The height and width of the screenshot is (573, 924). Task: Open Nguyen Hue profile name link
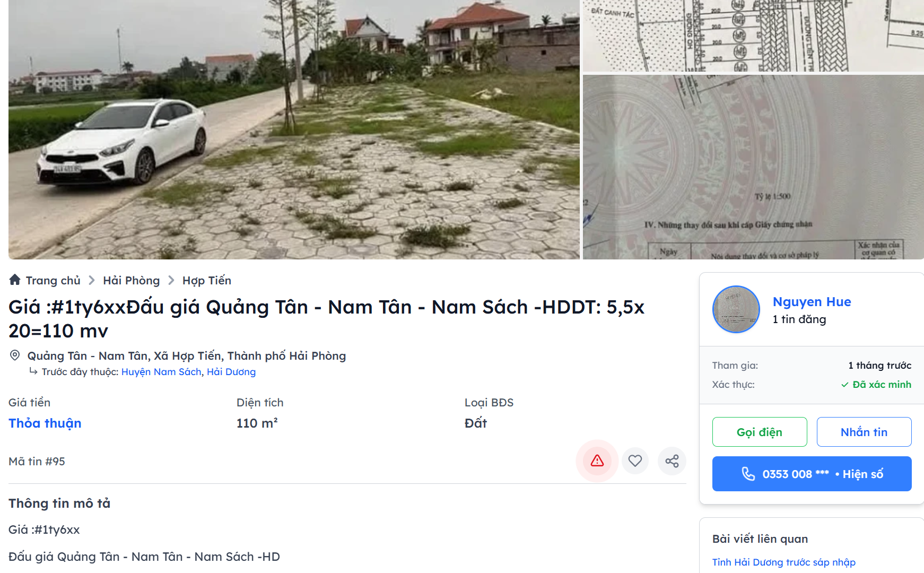[812, 302]
